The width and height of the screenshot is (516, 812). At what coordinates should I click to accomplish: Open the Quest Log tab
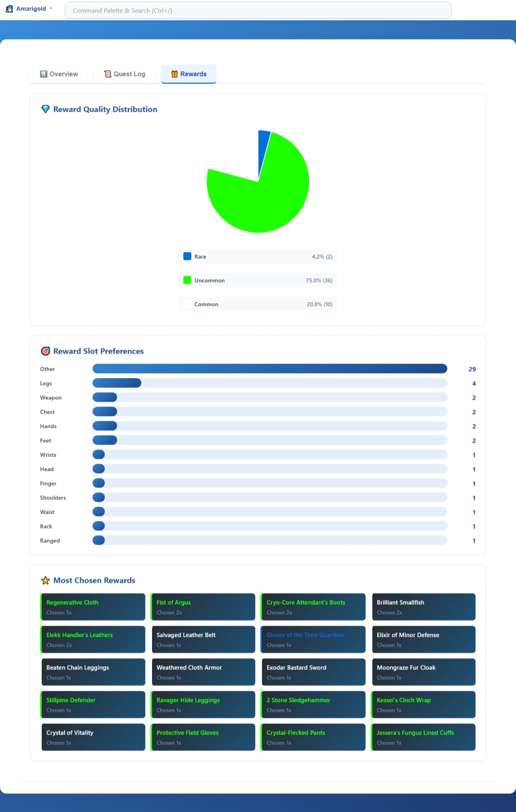tap(125, 74)
